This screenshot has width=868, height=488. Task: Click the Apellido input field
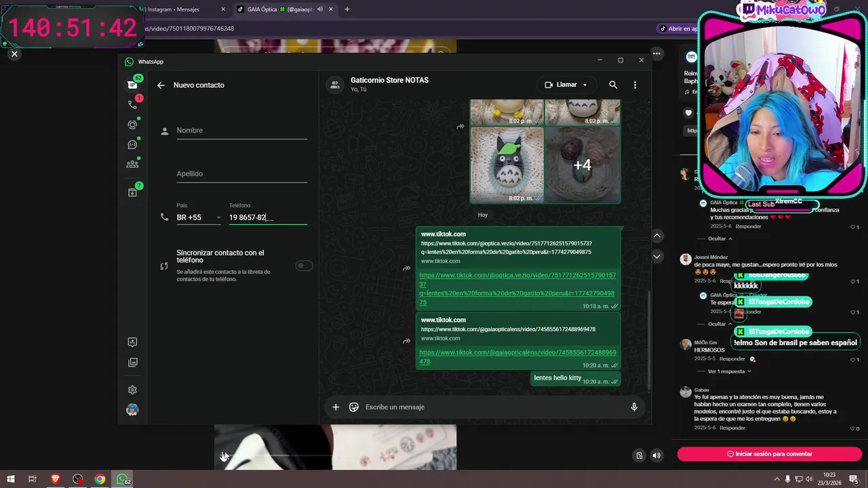[241, 174]
